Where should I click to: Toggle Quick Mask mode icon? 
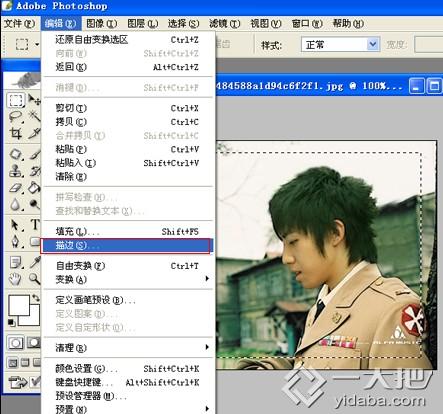click(34, 343)
